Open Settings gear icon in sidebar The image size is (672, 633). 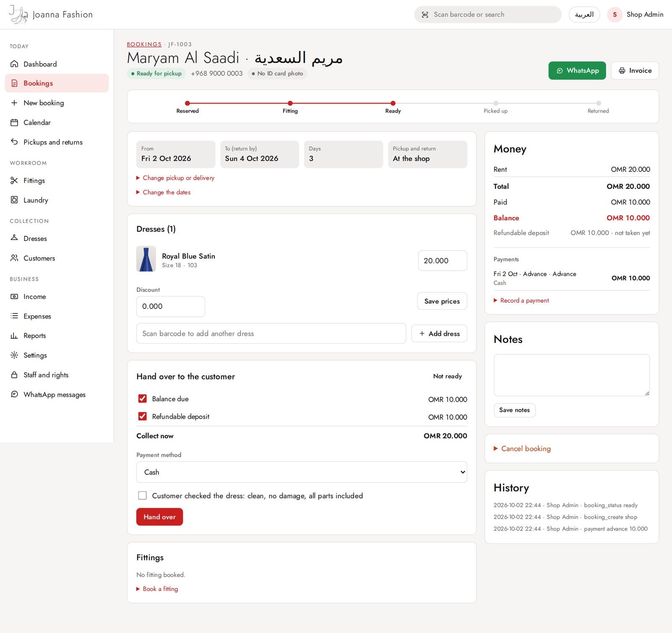point(14,355)
